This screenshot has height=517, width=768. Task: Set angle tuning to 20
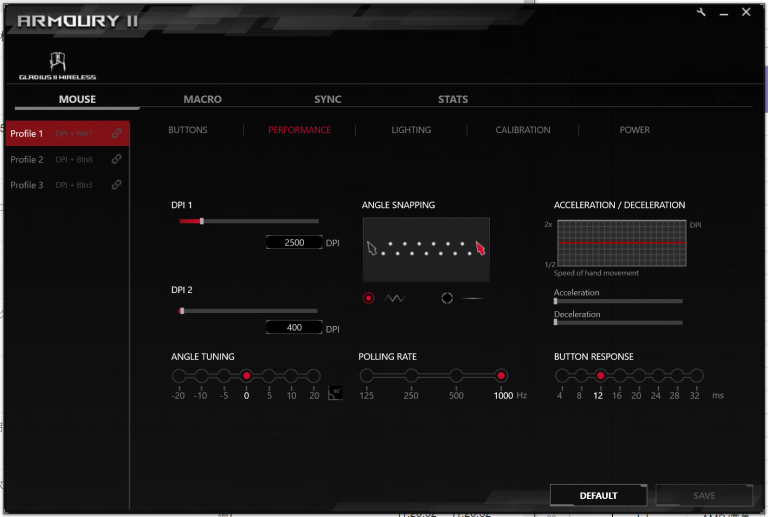[x=313, y=376]
